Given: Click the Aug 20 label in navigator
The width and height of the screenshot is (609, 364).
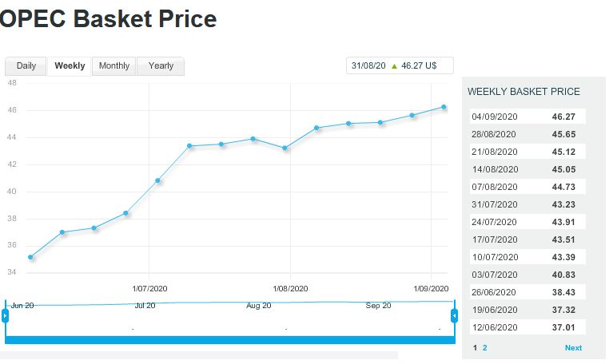Looking at the screenshot, I should (258, 306).
